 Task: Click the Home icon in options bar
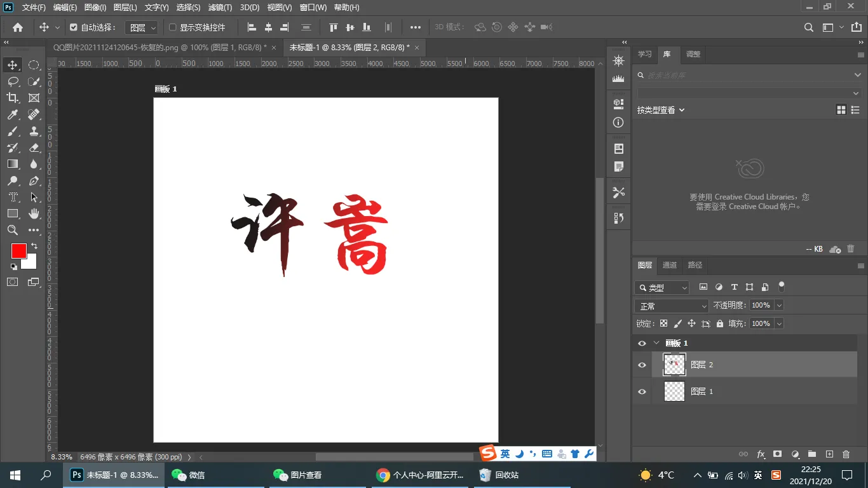[x=18, y=27]
